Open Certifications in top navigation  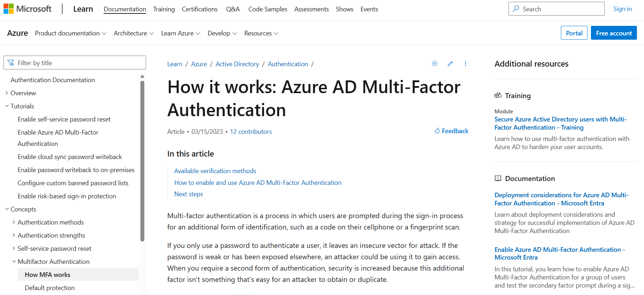(x=199, y=9)
